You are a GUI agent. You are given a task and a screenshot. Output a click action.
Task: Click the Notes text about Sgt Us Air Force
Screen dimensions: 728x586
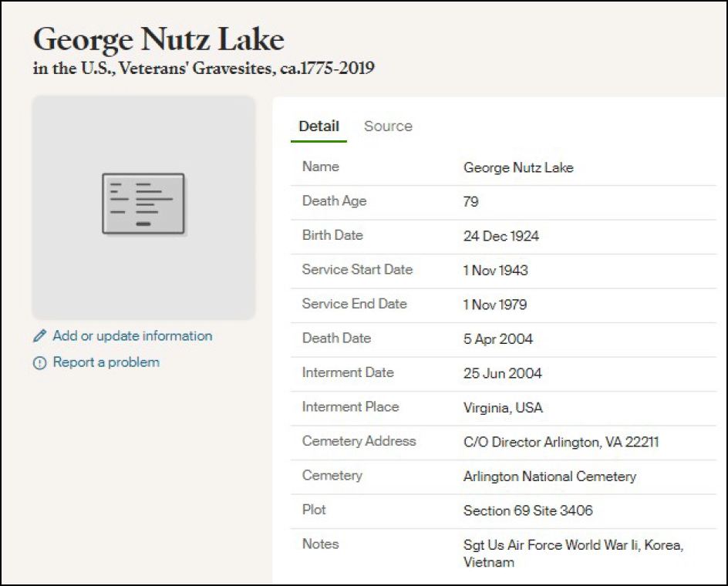[572, 553]
